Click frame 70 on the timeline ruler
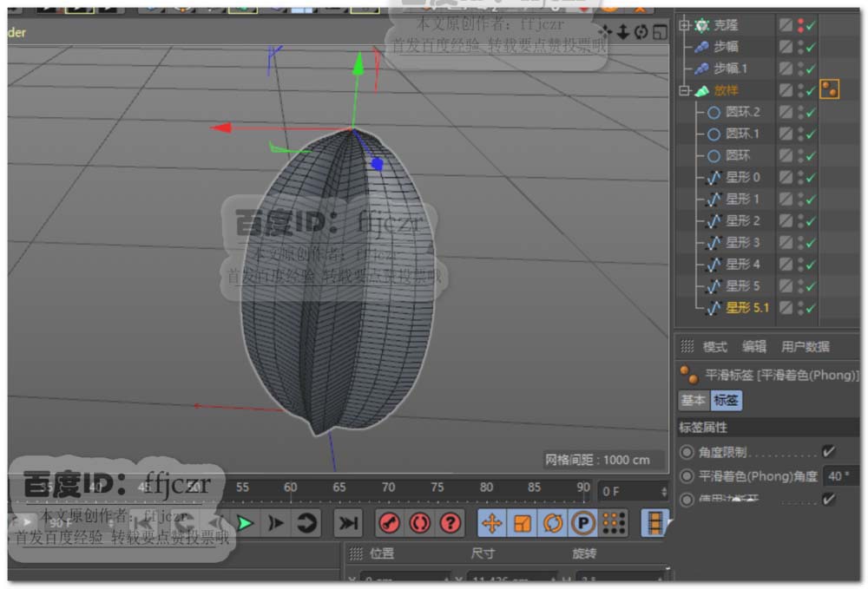 388,488
